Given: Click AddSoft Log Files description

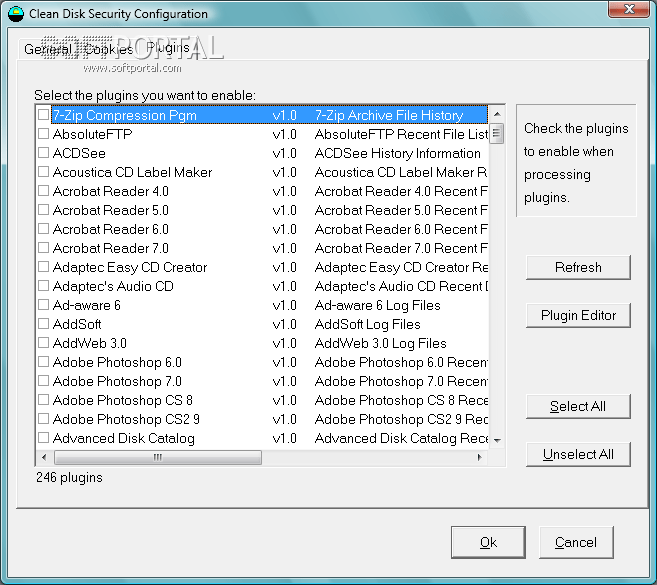Looking at the screenshot, I should point(367,324).
